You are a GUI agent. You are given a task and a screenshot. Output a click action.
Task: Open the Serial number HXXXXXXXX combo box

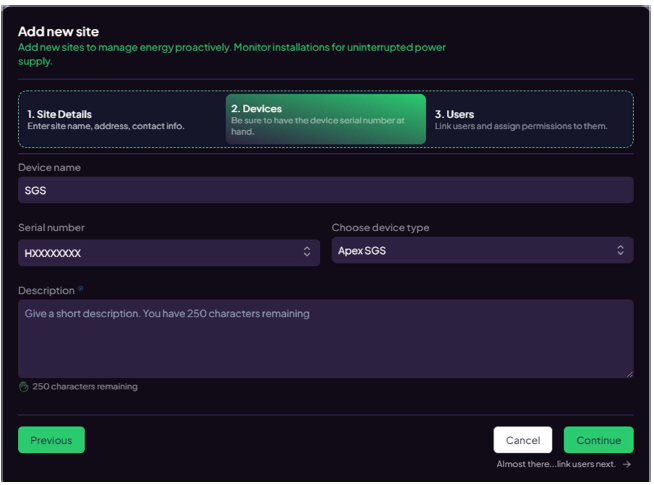pyautogui.click(x=169, y=253)
